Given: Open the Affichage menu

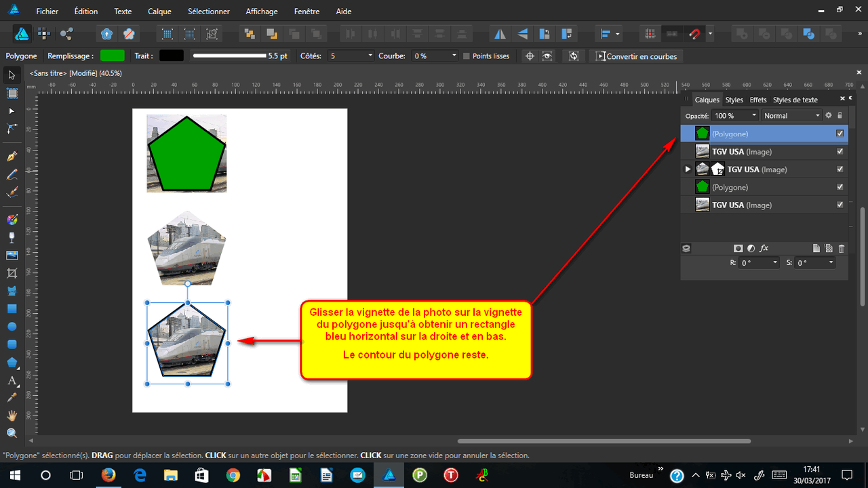Looking at the screenshot, I should 262,12.
